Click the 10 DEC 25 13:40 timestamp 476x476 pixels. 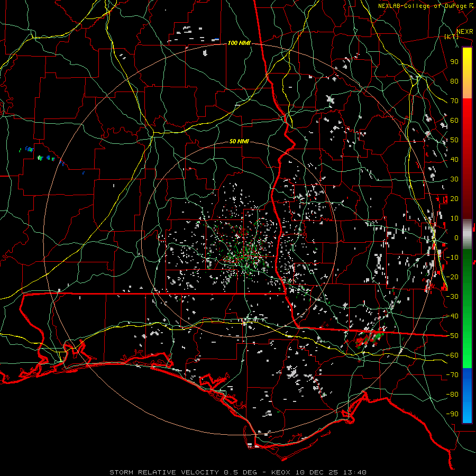[330, 472]
